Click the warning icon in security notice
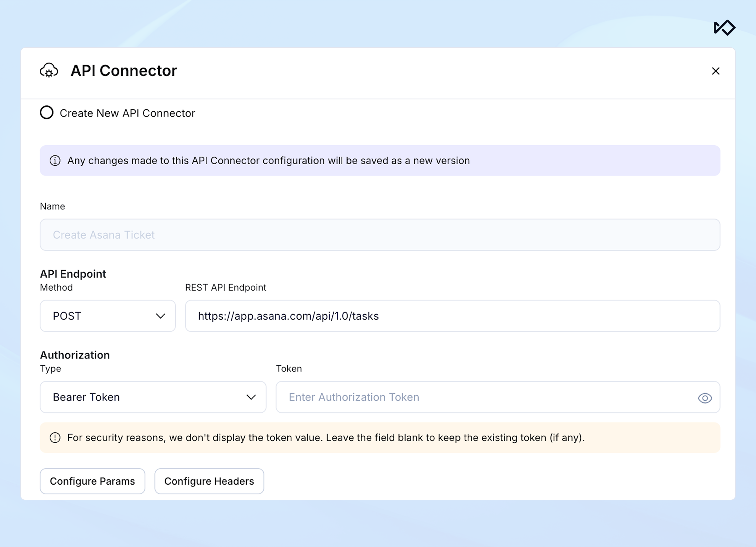The image size is (756, 547). coord(55,438)
